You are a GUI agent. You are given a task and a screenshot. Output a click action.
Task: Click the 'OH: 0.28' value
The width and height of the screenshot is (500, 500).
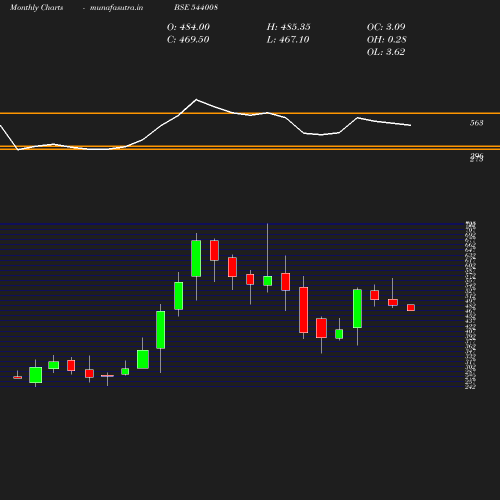click(387, 40)
